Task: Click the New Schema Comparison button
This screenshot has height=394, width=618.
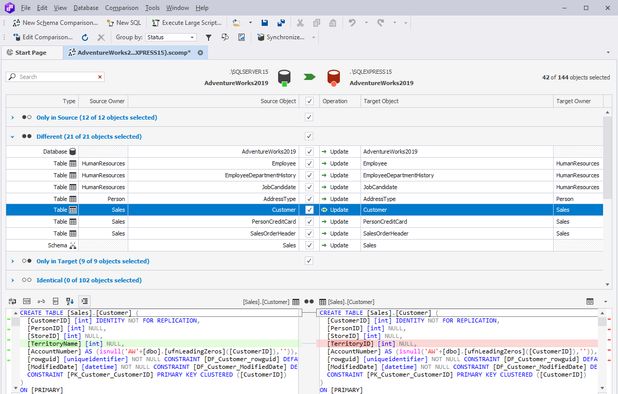Action: [x=55, y=23]
